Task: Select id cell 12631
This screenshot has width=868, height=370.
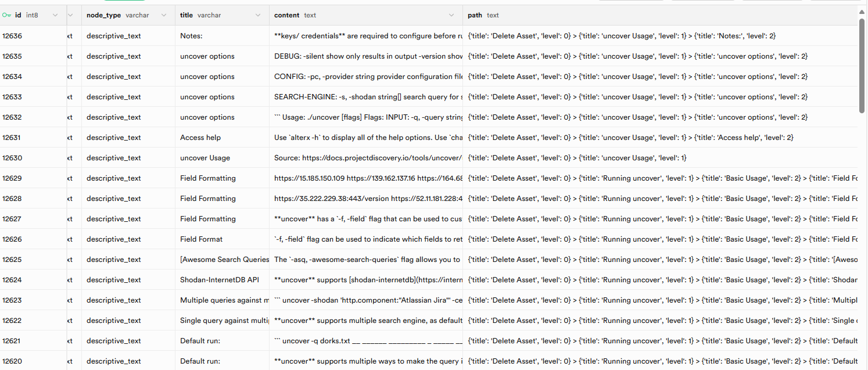Action: tap(33, 138)
